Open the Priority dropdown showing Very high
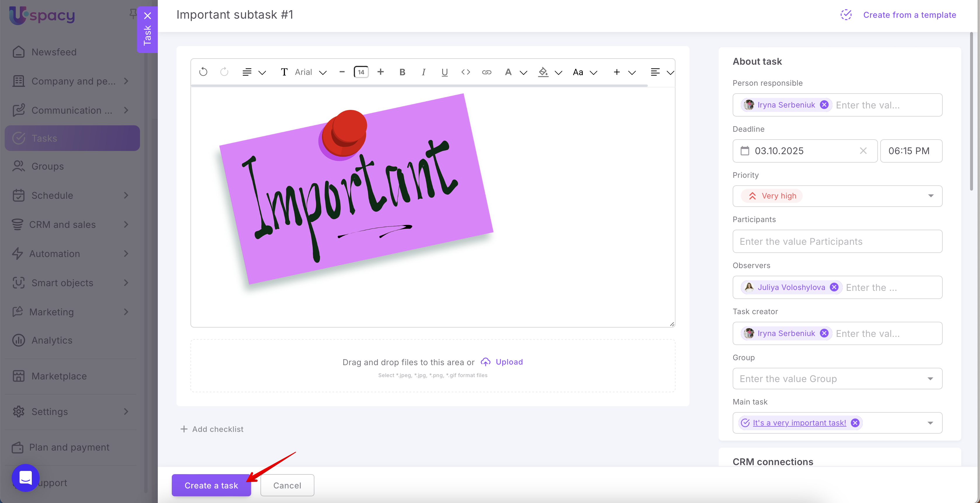The height and width of the screenshot is (503, 980). tap(837, 196)
